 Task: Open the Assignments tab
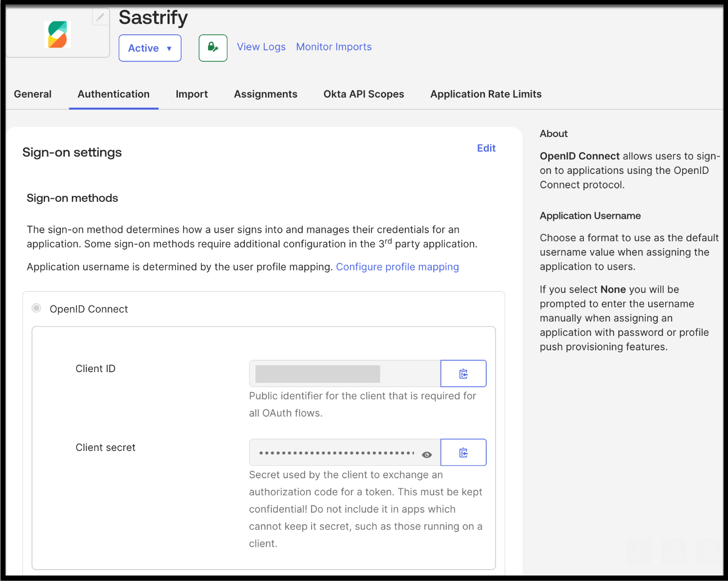[266, 94]
